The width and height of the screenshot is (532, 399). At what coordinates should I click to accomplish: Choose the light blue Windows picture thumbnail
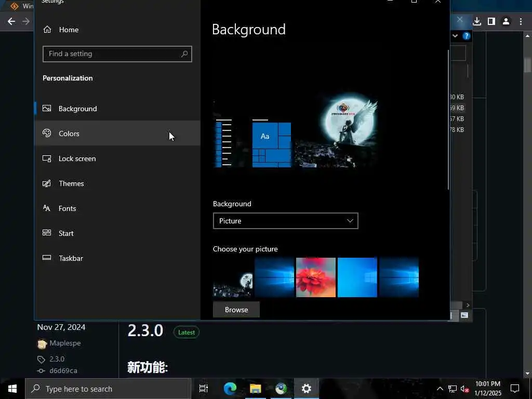click(357, 277)
